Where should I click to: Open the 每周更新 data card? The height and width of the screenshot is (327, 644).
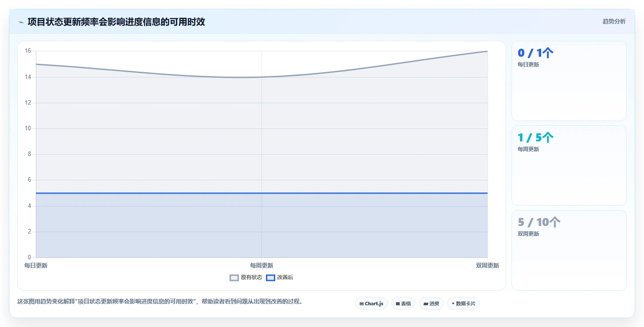tap(569, 166)
